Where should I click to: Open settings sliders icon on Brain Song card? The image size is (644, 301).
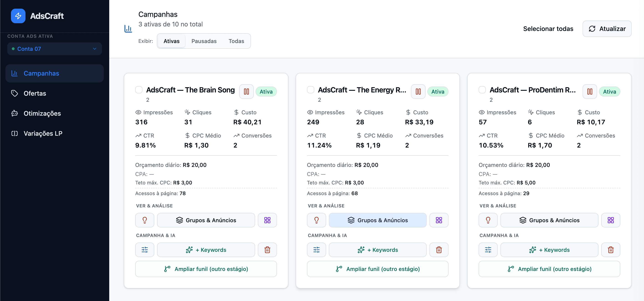tap(145, 250)
